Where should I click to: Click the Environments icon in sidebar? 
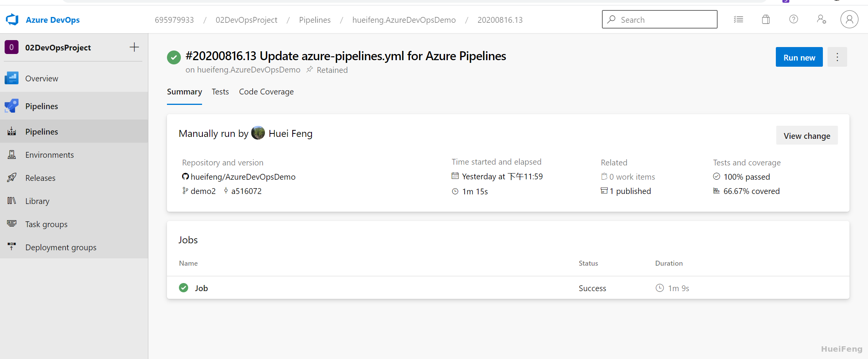[12, 155]
